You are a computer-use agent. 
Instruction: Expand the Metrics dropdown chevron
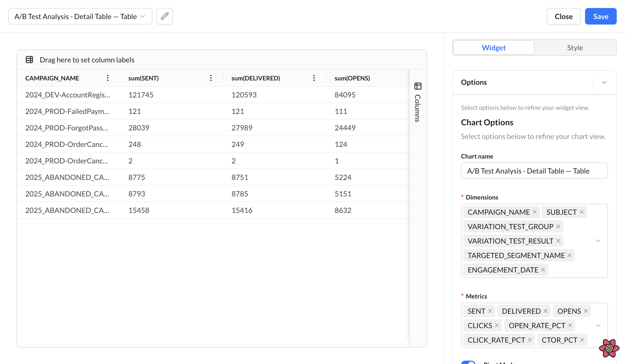click(598, 325)
